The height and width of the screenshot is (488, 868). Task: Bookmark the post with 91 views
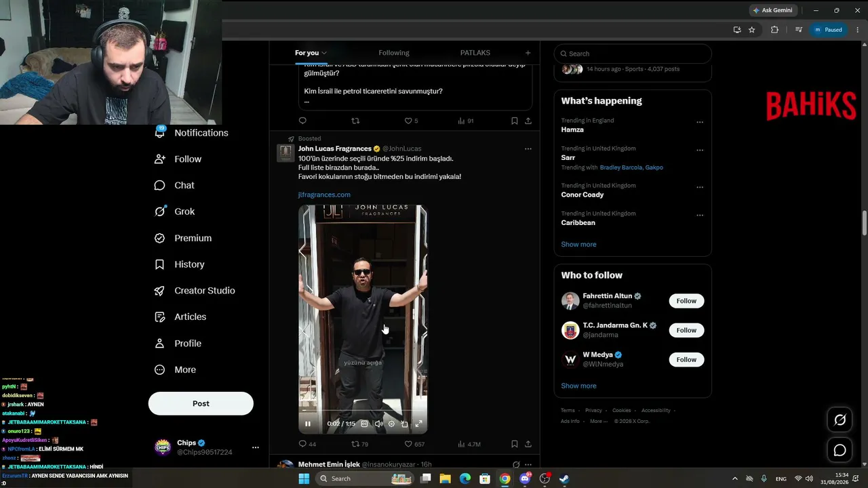(x=515, y=121)
